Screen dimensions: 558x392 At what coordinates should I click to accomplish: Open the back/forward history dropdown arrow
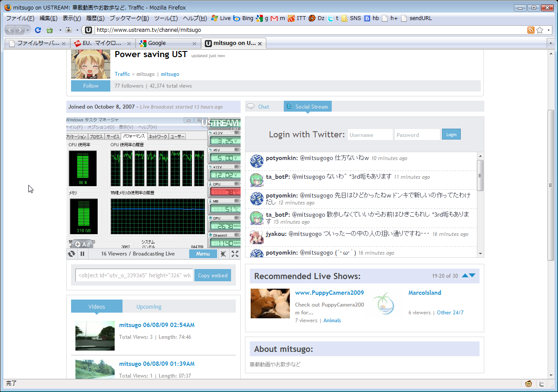coord(28,30)
